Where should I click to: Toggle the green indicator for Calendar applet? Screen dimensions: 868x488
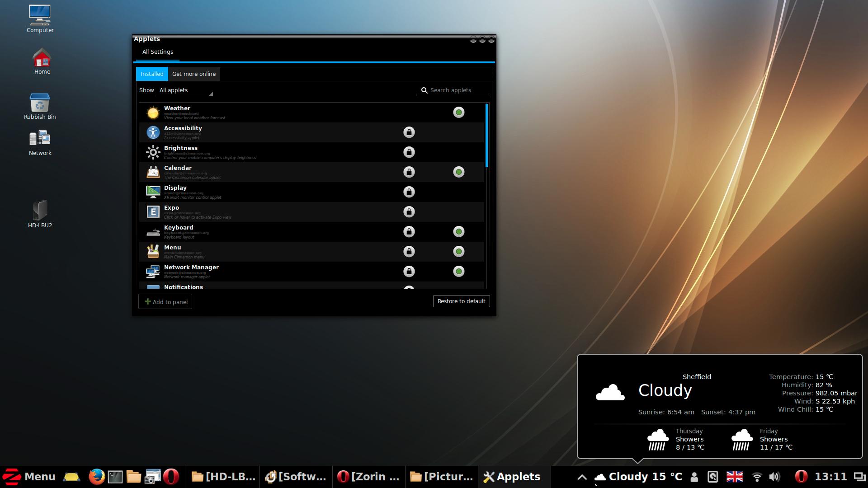pos(458,172)
